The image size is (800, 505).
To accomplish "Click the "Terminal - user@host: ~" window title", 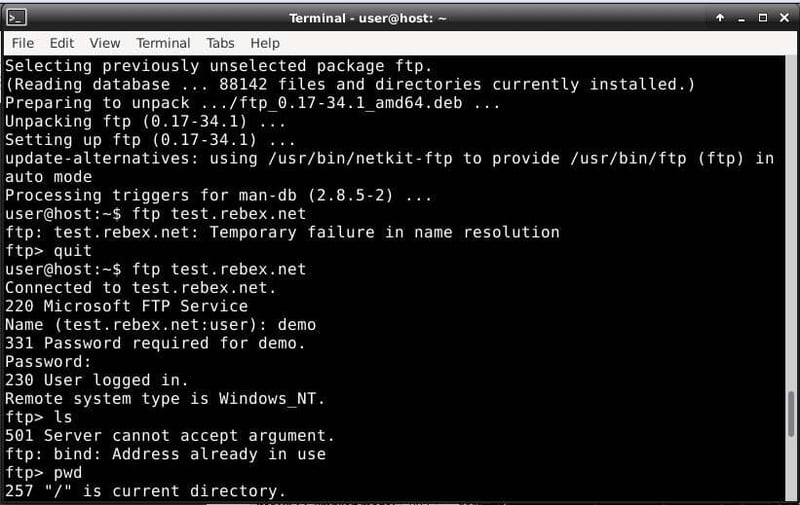I will coord(367,18).
